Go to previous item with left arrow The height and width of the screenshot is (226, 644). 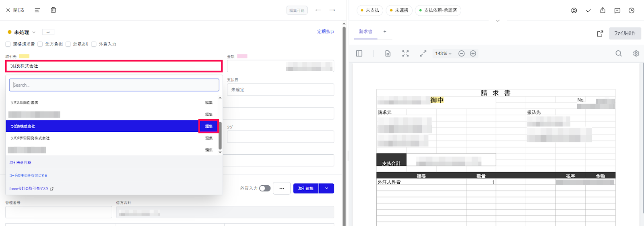(318, 10)
